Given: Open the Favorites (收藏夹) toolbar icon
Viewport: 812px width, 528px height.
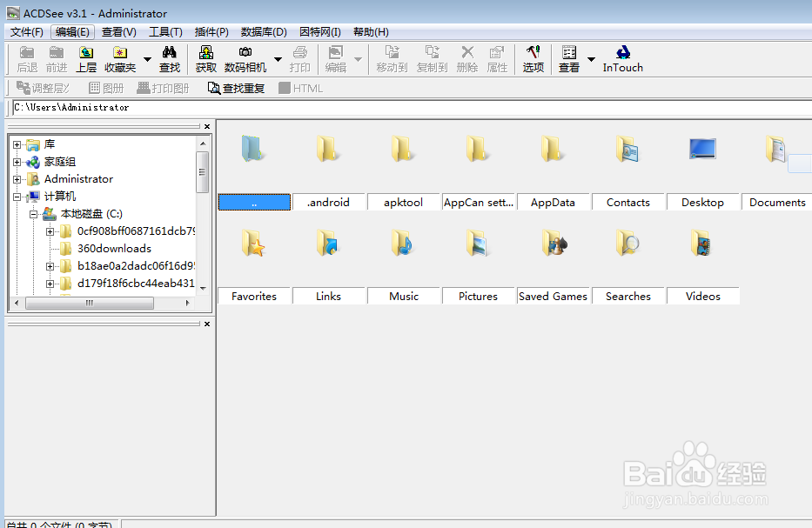Looking at the screenshot, I should 120,59.
